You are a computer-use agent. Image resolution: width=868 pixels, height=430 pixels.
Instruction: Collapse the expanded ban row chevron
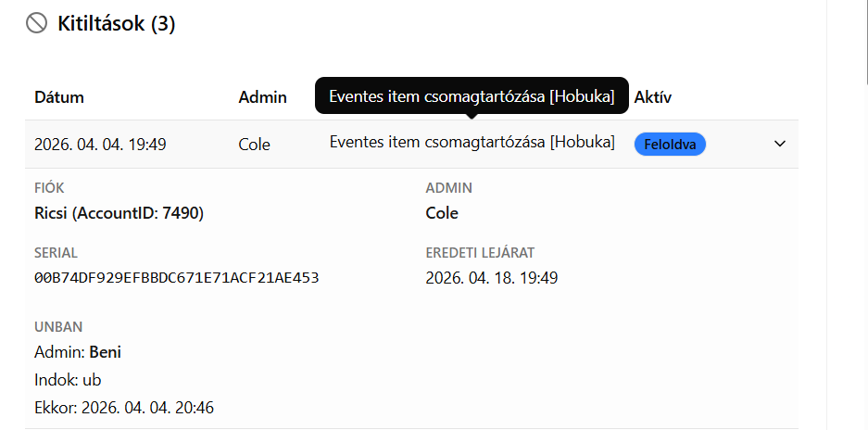[780, 144]
